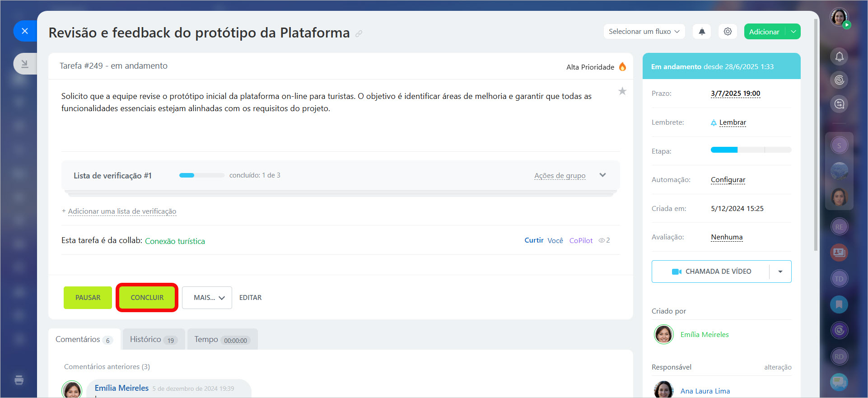
Task: Open Emília Meireles comment author name
Action: [121, 388]
